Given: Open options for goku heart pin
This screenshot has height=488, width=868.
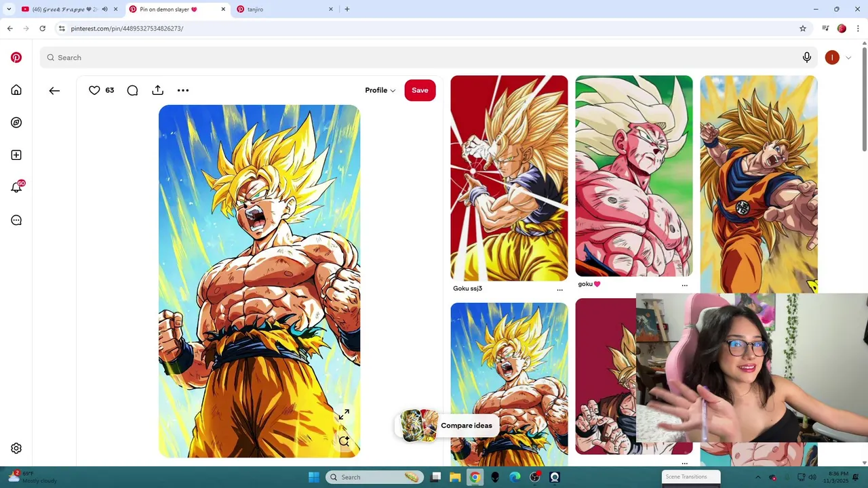Looking at the screenshot, I should (684, 285).
